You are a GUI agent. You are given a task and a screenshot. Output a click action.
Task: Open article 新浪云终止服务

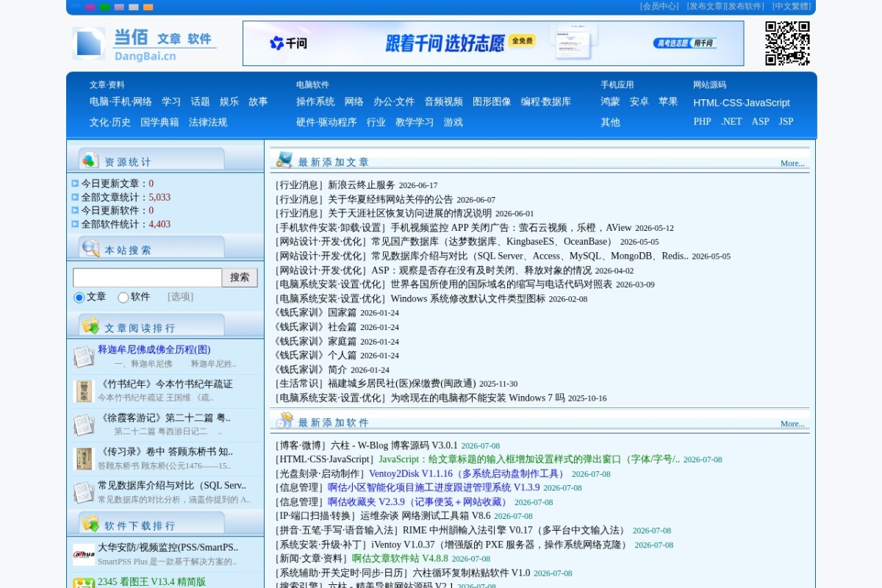[x=362, y=185]
